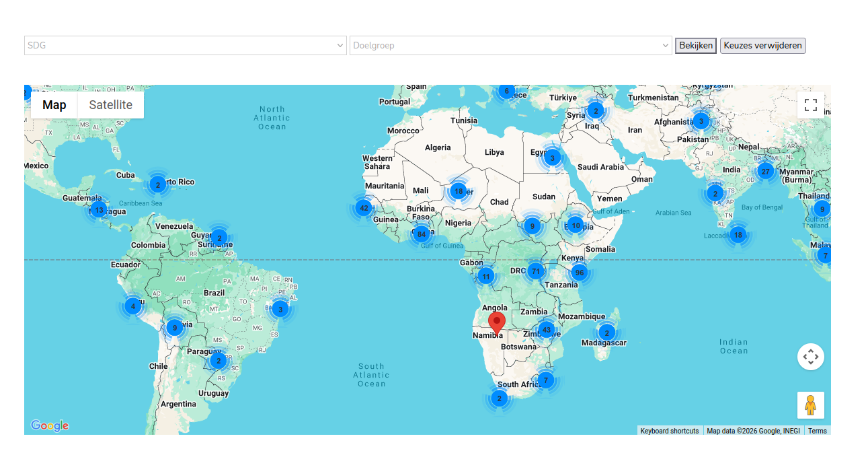Open the cluster marker with 3 in Egypt
The height and width of the screenshot is (455, 868).
tap(552, 158)
